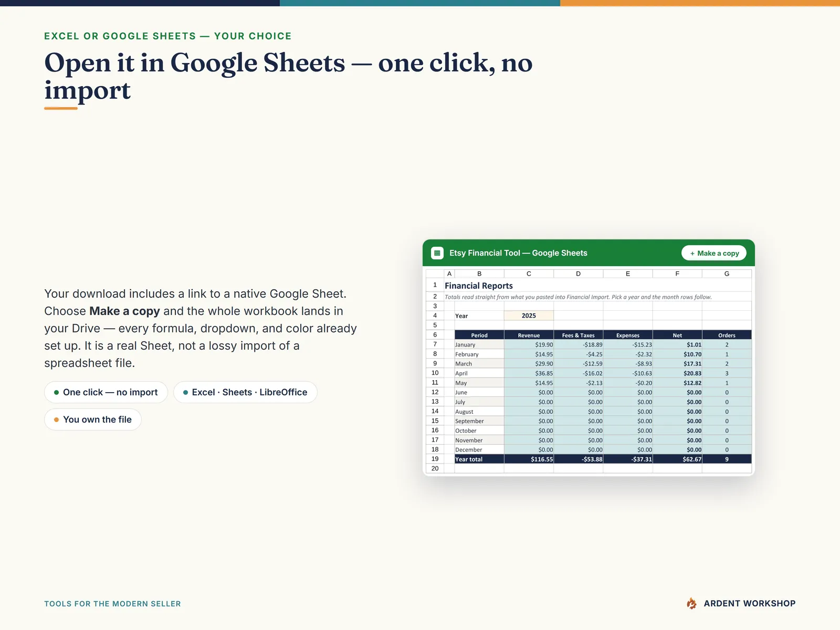Click the Year total label cell

pyautogui.click(x=479, y=459)
